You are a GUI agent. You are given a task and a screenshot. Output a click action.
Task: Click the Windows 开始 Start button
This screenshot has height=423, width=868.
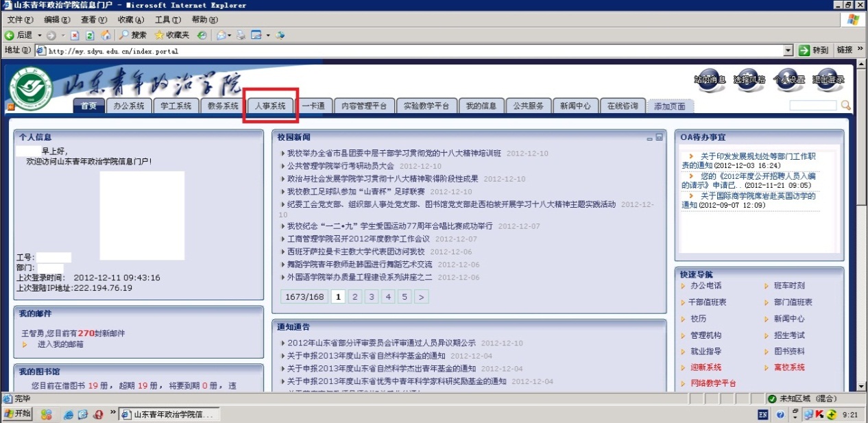pyautogui.click(x=18, y=414)
